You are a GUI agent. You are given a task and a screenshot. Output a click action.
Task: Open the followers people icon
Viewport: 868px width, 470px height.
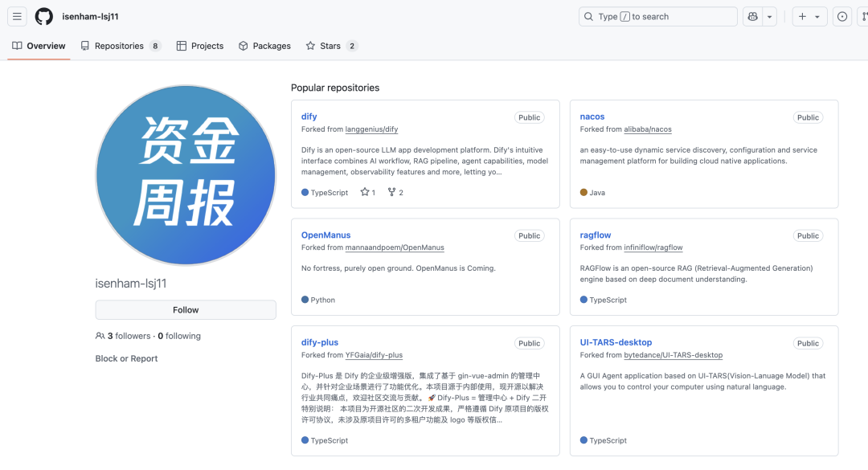100,336
